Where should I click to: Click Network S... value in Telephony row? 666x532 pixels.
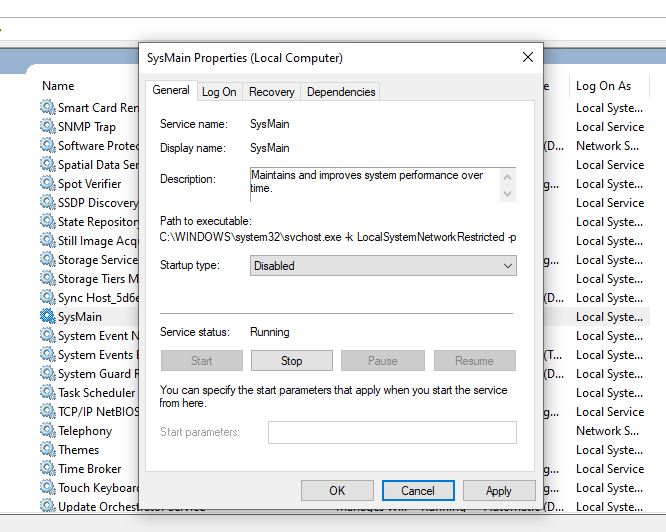tap(607, 431)
